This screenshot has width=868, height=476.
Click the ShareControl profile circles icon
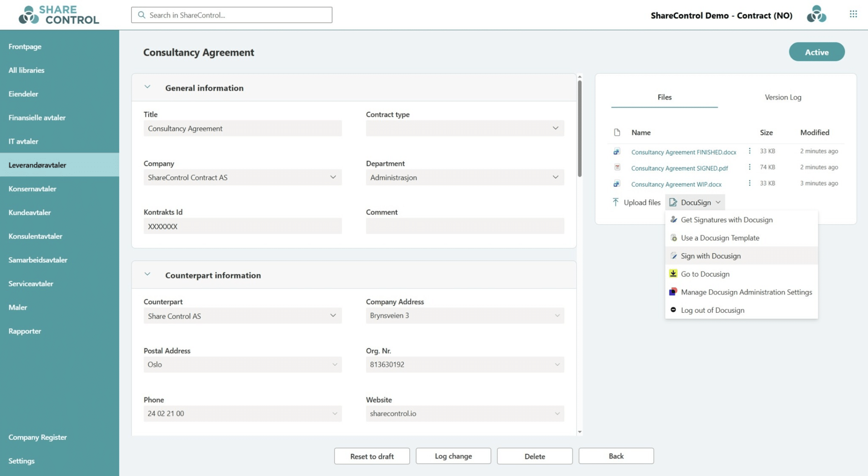pos(816,14)
